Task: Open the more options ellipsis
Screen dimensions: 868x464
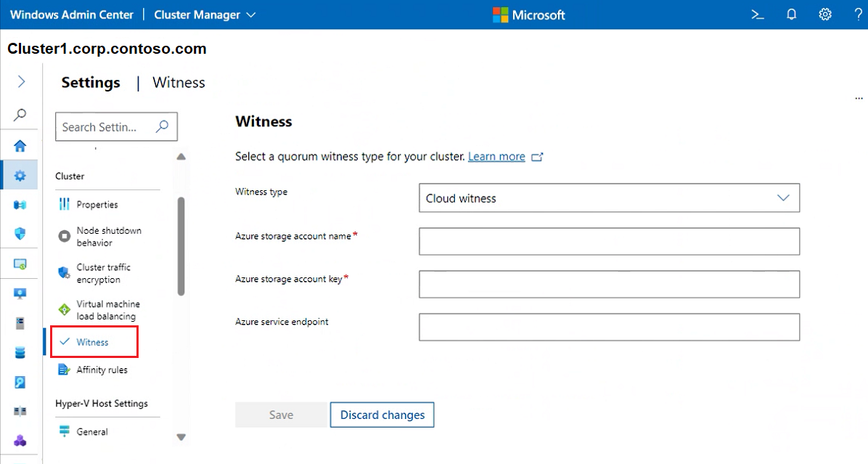Action: (859, 99)
